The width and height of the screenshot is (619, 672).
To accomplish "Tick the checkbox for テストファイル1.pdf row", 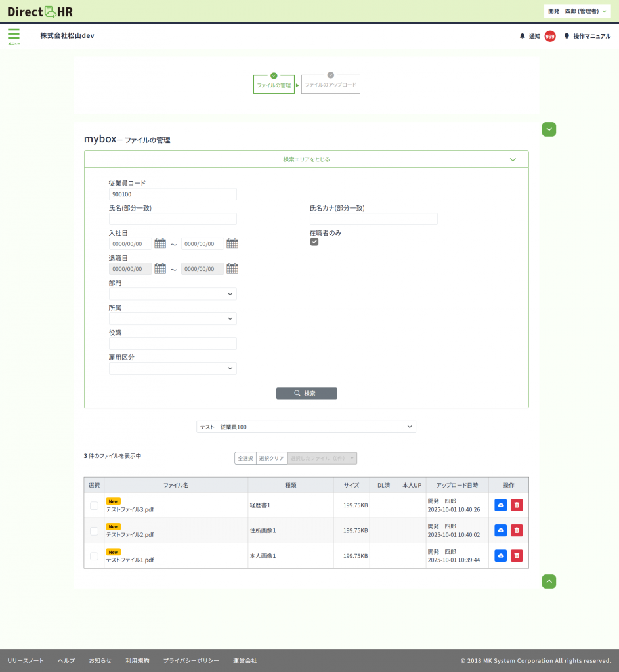I will [x=94, y=556].
